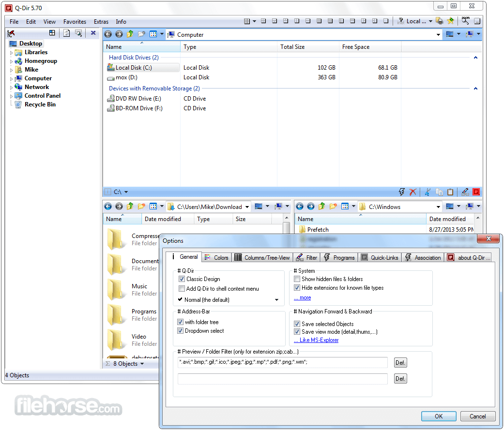Image resolution: width=504 pixels, height=430 pixels.
Task: Click the add to favorites star icon
Action: (x=451, y=21)
